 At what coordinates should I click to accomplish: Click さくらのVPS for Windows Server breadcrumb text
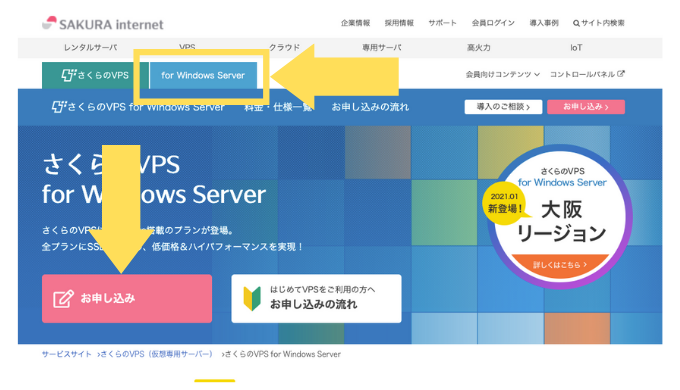pyautogui.click(x=283, y=354)
